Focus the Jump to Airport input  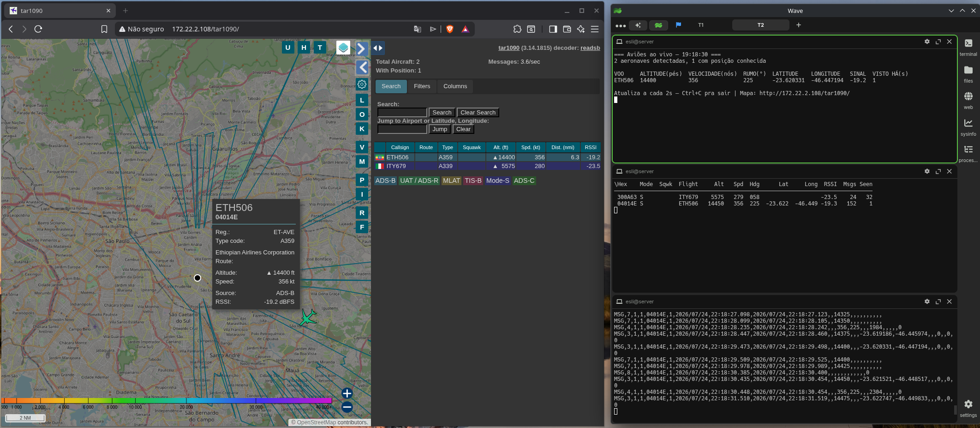[x=402, y=129]
